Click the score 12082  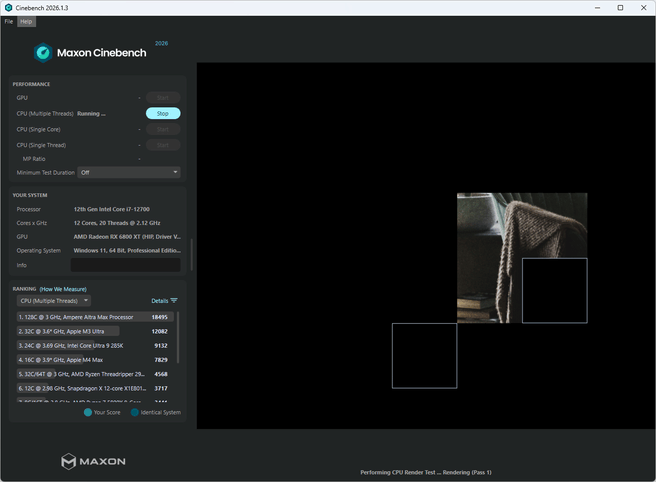point(159,331)
